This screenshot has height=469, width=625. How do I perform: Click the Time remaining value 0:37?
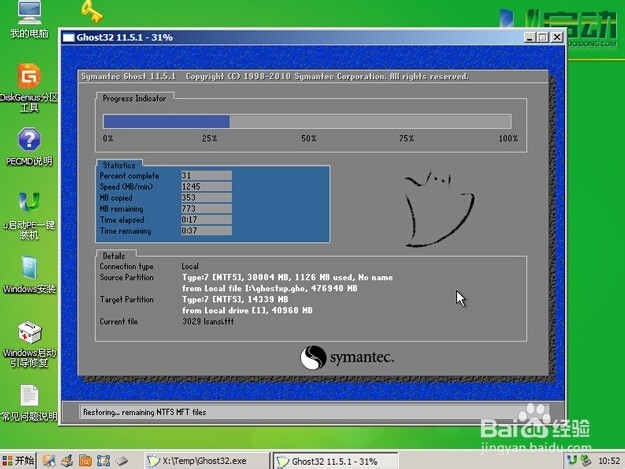tap(206, 230)
